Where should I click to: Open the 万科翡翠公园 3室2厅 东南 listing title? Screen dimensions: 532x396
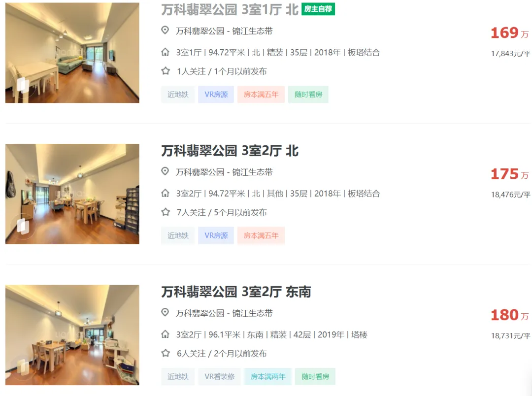(236, 292)
